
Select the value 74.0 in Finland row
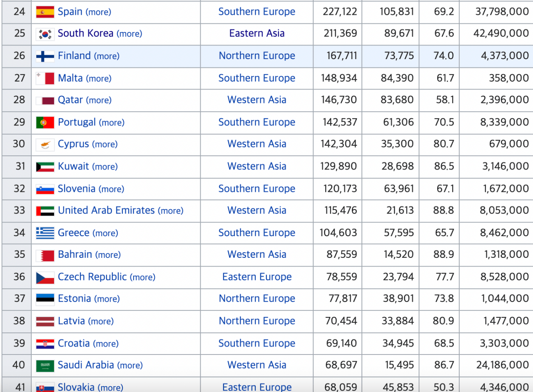click(443, 56)
